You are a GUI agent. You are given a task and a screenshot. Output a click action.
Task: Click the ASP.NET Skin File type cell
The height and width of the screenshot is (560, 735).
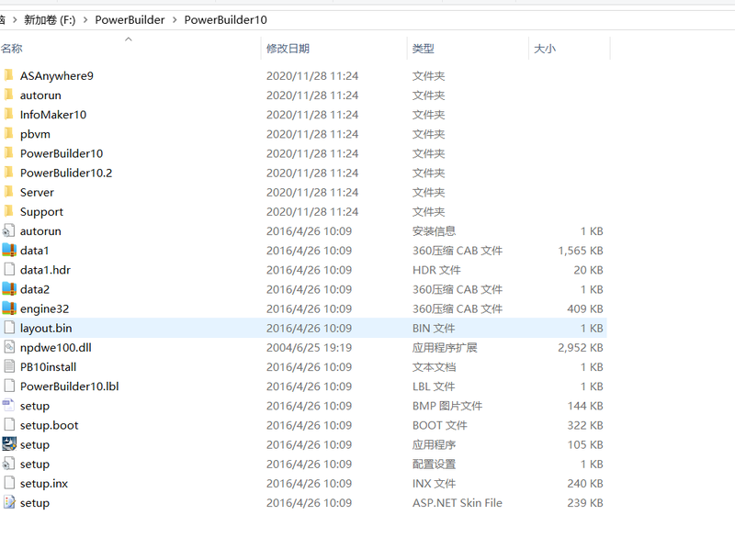(x=457, y=503)
